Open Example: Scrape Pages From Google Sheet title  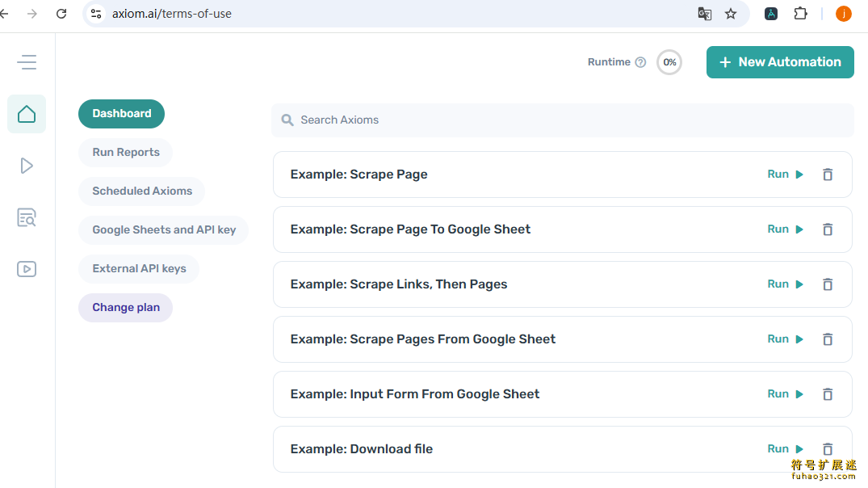tap(423, 339)
